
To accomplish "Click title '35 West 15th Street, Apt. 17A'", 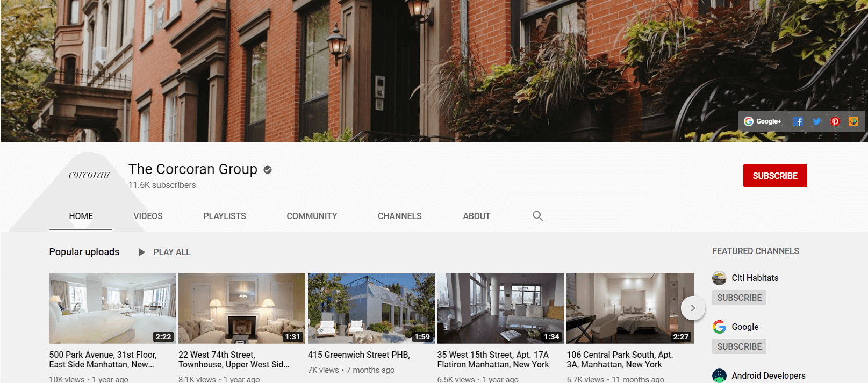I will (493, 359).
